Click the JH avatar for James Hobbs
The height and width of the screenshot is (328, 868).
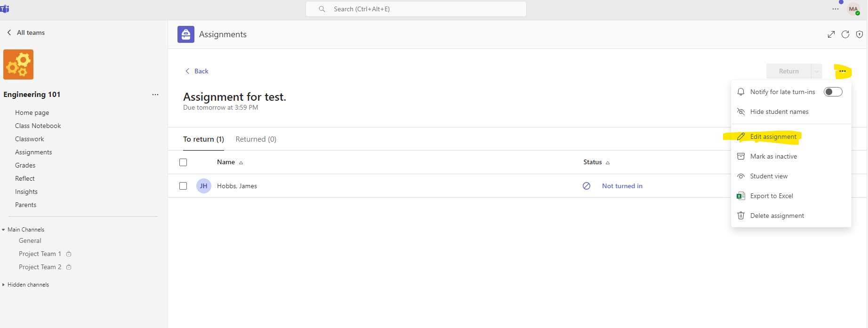pos(204,186)
